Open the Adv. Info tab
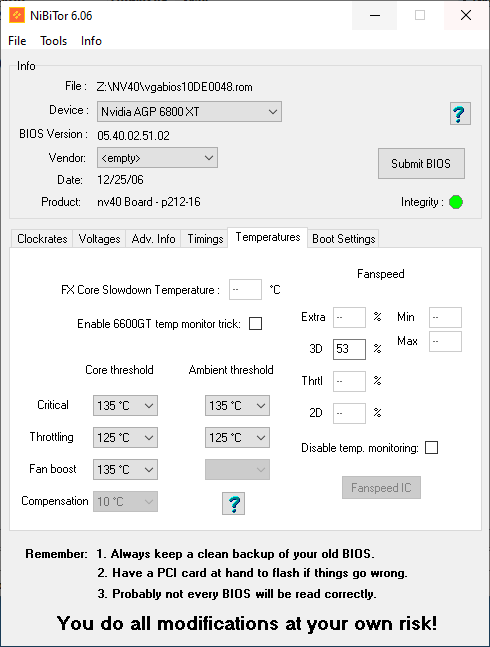490x647 pixels. tap(153, 239)
